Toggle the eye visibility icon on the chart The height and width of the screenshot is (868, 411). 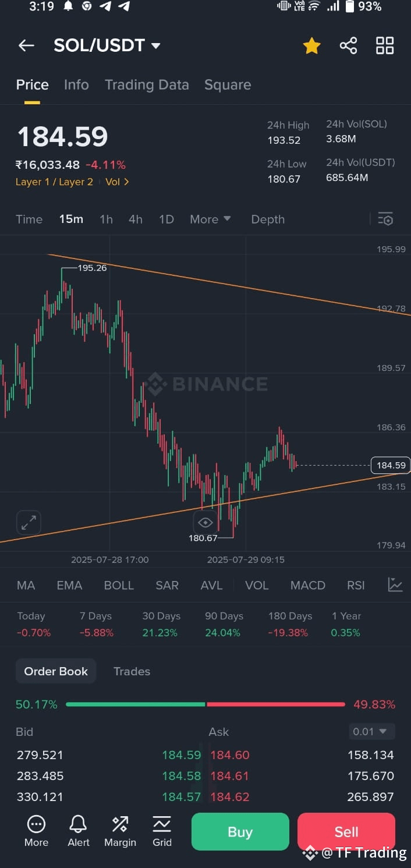pyautogui.click(x=205, y=522)
